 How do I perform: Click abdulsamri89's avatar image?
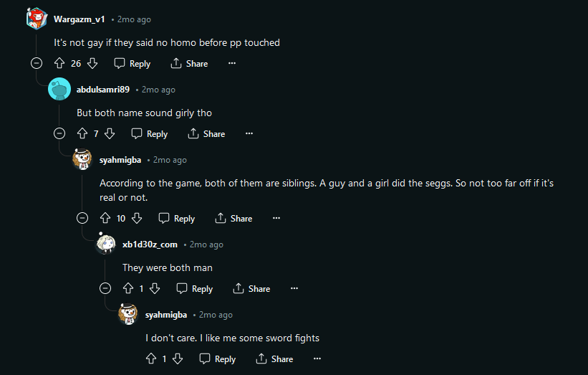pyautogui.click(x=59, y=90)
